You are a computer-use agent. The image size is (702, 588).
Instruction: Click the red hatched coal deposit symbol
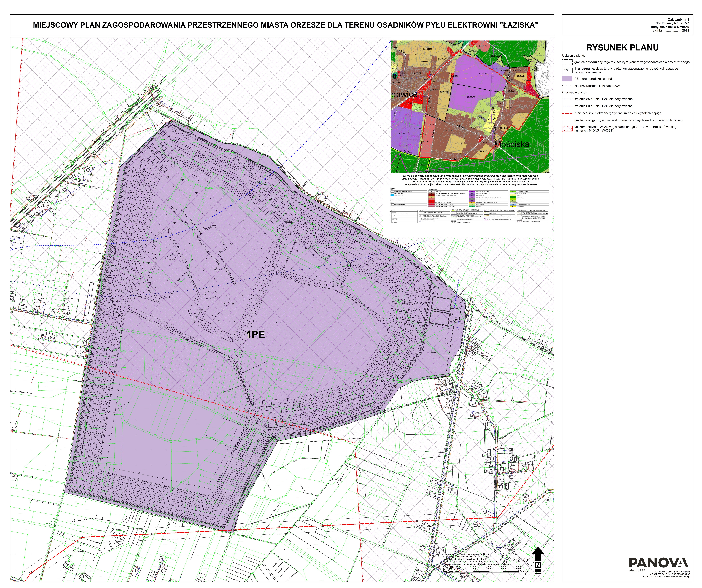click(567, 129)
